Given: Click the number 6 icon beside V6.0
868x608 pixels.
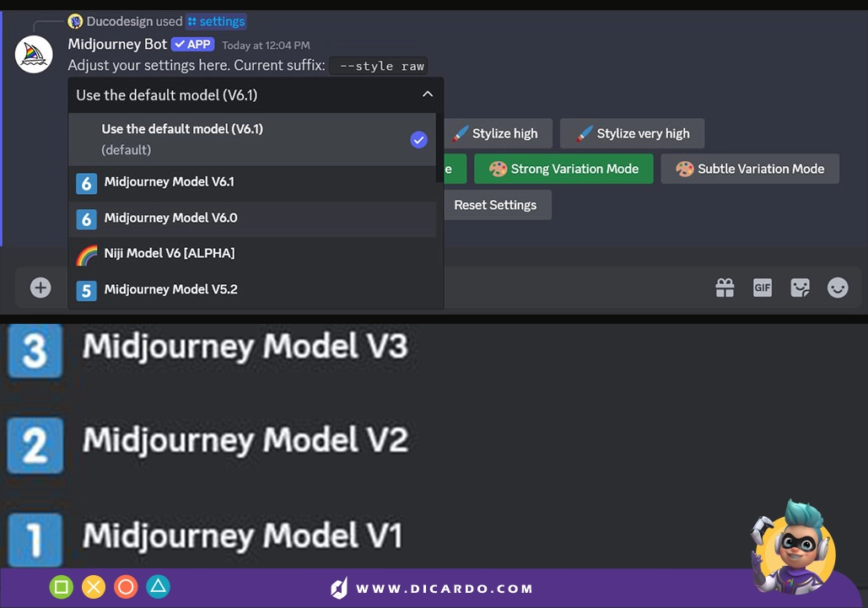Looking at the screenshot, I should coord(86,219).
